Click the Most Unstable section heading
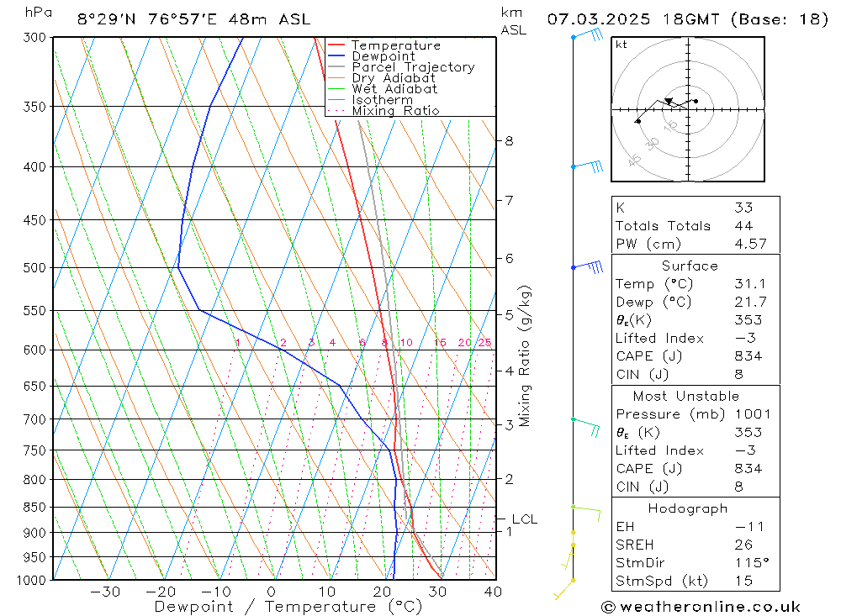This screenshot has width=841, height=616. pos(686,396)
